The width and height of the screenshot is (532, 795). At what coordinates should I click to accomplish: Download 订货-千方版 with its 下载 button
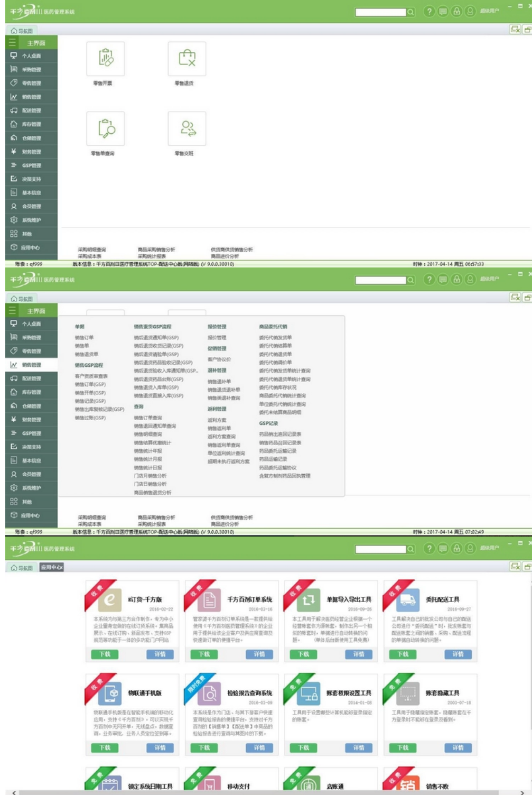105,654
